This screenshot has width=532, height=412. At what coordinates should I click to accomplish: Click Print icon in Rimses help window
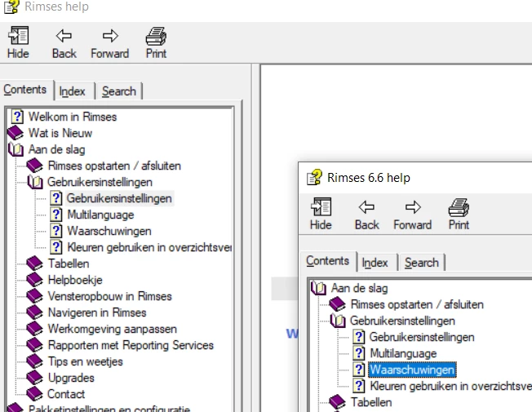pos(156,37)
